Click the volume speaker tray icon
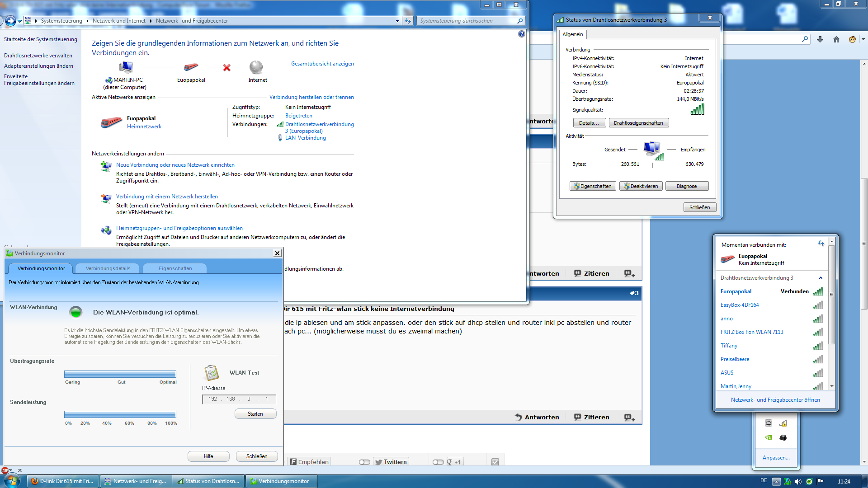This screenshot has width=868, height=488. click(x=798, y=482)
